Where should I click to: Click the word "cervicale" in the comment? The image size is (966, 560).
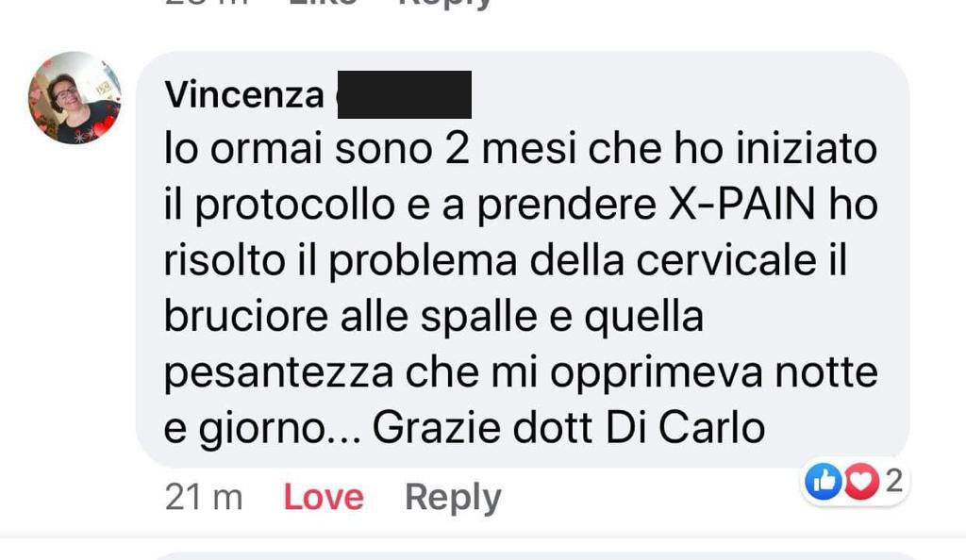(726, 260)
